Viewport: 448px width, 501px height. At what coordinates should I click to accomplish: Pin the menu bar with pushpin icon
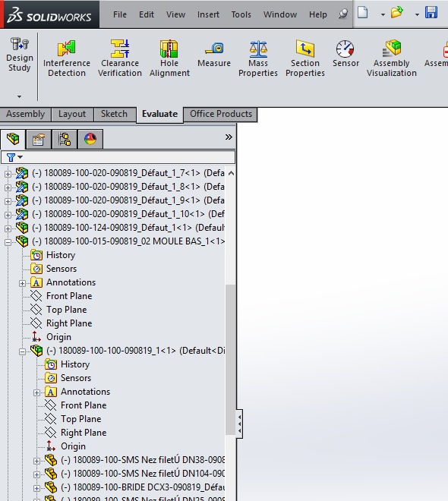click(343, 14)
